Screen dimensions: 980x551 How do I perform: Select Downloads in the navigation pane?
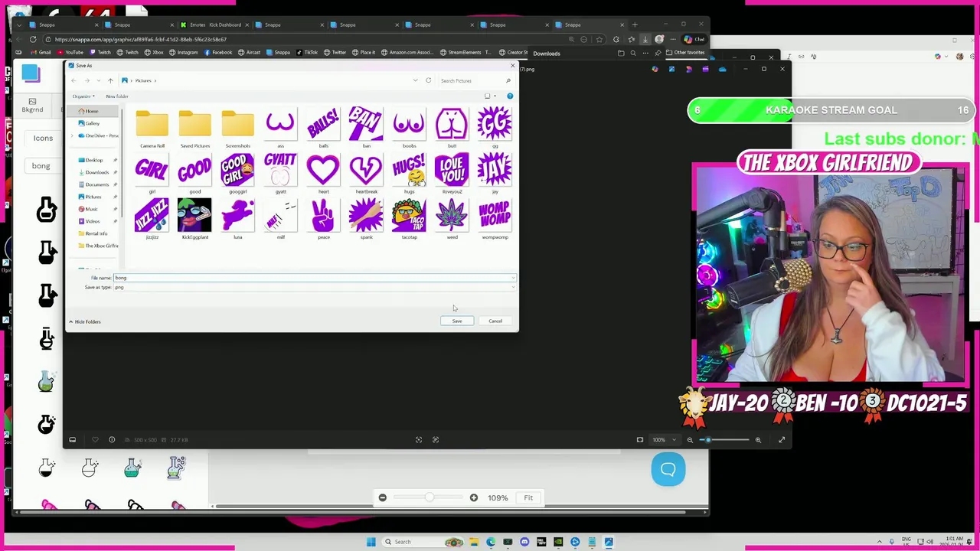pyautogui.click(x=96, y=172)
